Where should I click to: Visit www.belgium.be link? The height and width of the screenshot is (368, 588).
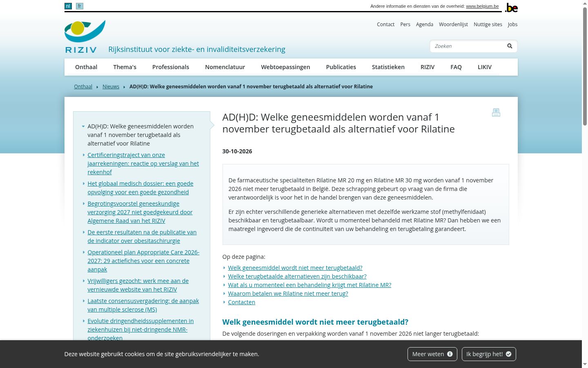tap(482, 6)
